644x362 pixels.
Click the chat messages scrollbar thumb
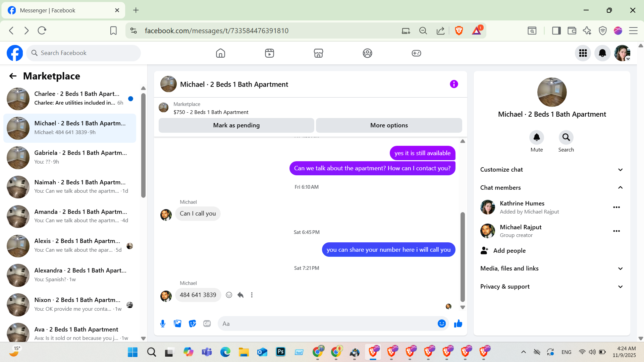[463, 256]
